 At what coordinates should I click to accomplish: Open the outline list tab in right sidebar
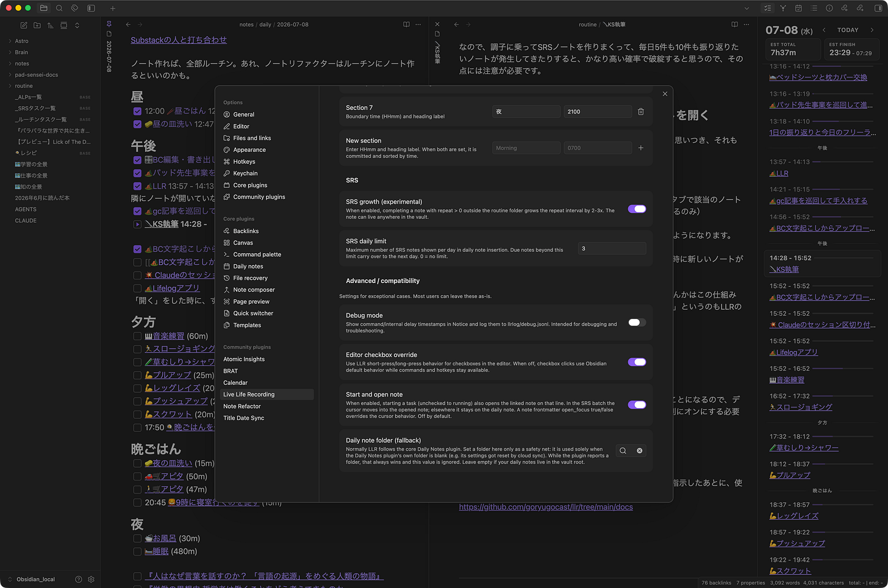pyautogui.click(x=814, y=9)
